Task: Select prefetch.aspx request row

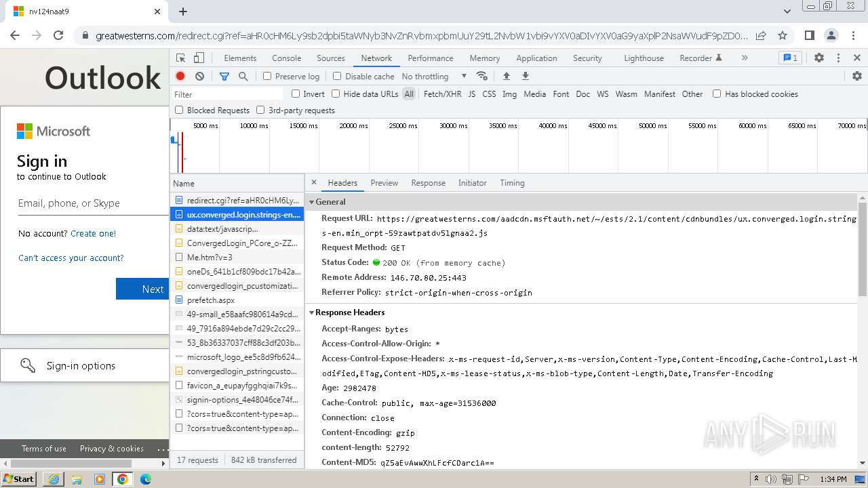Action: tap(237, 300)
